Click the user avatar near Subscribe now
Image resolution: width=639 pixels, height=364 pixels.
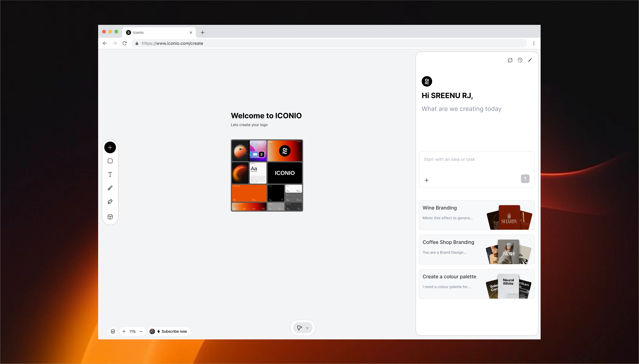(152, 331)
